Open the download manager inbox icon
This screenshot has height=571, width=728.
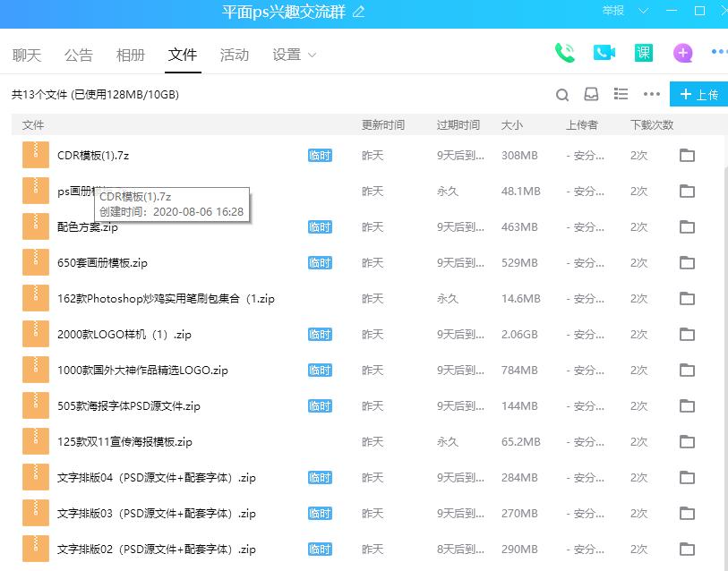click(x=592, y=93)
